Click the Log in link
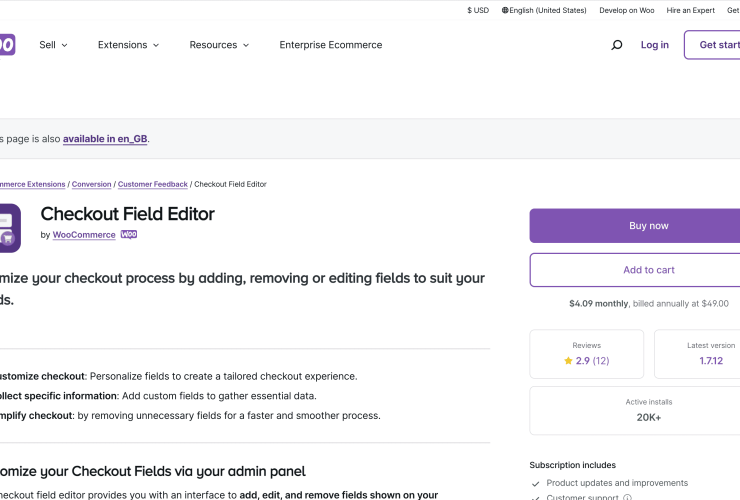 655,45
